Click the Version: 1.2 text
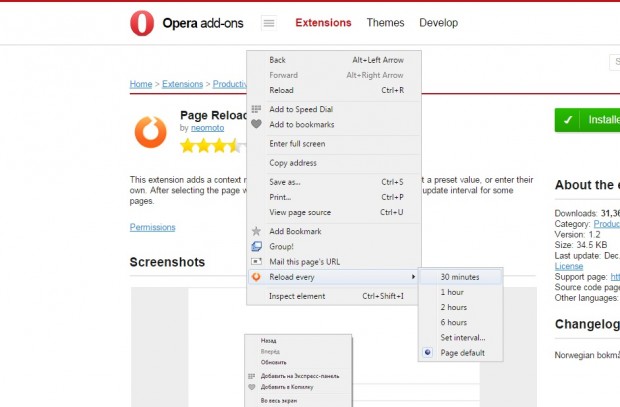 577,235
